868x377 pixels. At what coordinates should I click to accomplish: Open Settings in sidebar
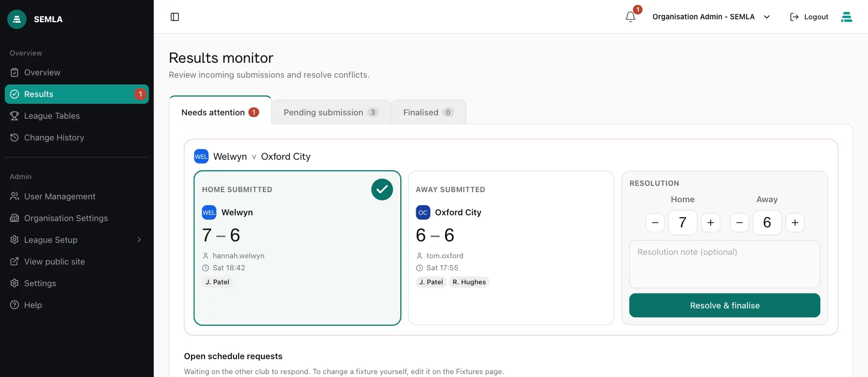(77, 283)
